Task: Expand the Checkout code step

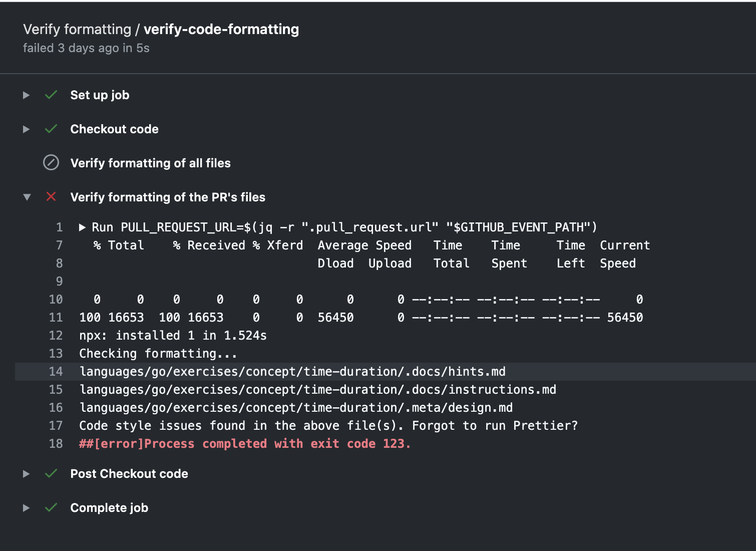Action: pyautogui.click(x=26, y=129)
